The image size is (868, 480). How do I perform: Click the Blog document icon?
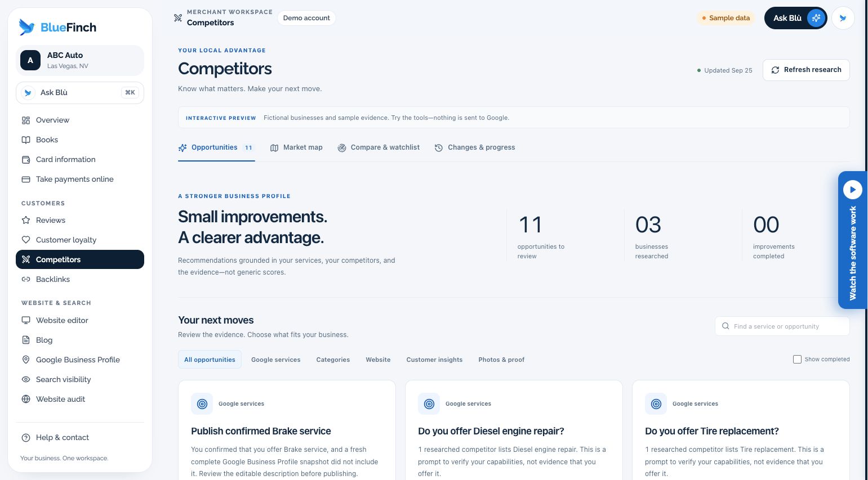(x=26, y=340)
